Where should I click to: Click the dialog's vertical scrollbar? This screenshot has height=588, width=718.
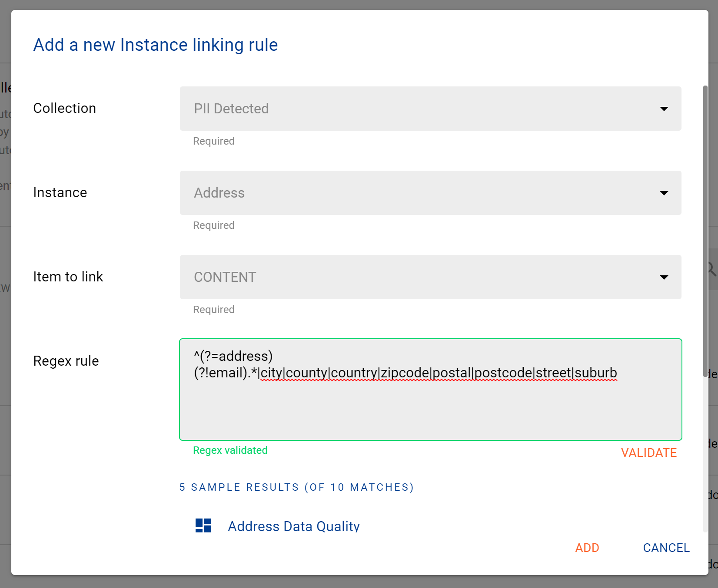705,217
